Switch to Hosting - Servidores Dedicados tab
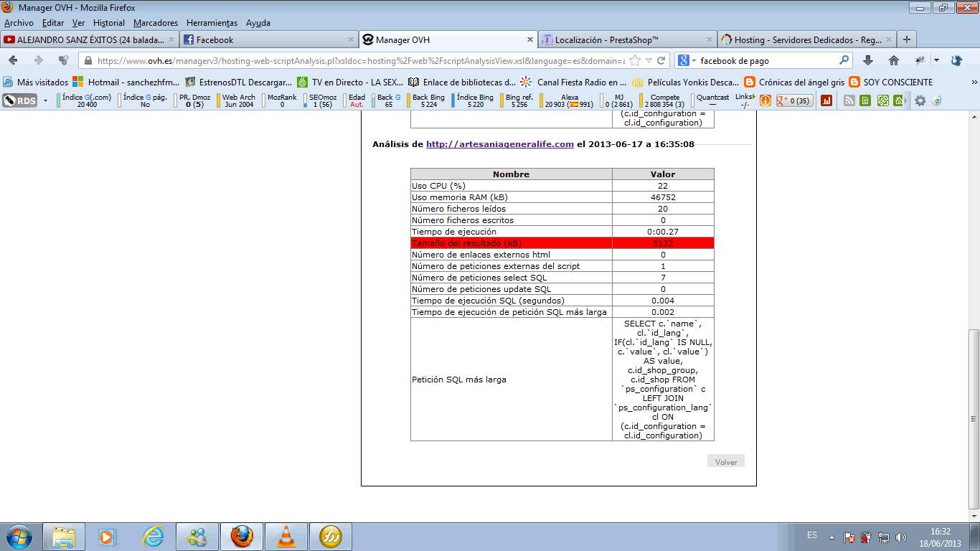 point(807,40)
